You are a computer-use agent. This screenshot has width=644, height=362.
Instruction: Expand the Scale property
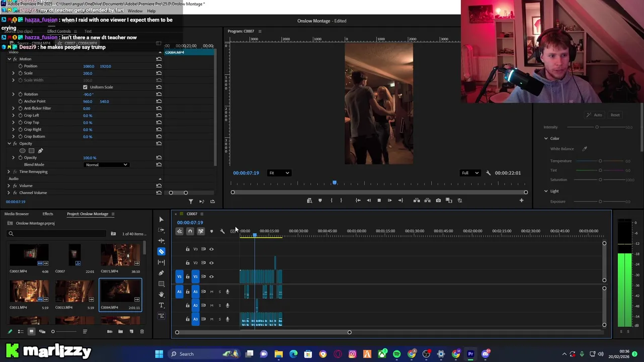click(x=14, y=73)
